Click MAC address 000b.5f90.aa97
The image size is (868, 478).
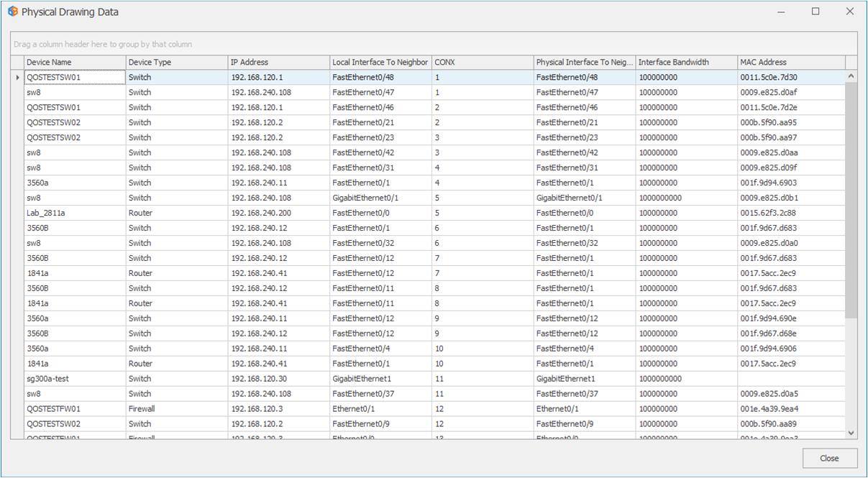click(792, 137)
